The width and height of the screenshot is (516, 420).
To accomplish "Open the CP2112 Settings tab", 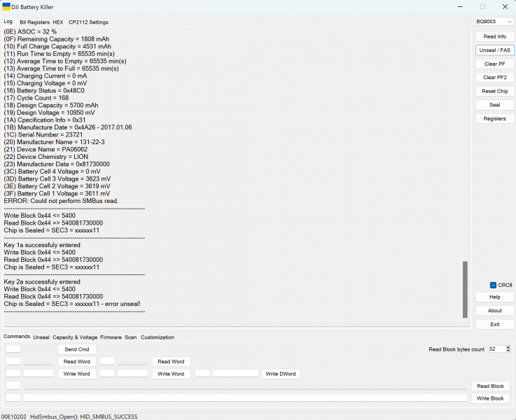I will point(88,22).
